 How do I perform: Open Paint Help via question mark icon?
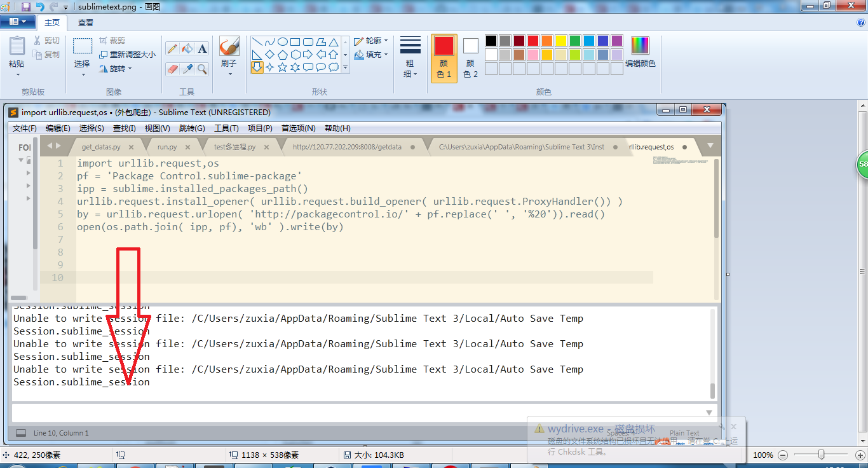pos(861,22)
